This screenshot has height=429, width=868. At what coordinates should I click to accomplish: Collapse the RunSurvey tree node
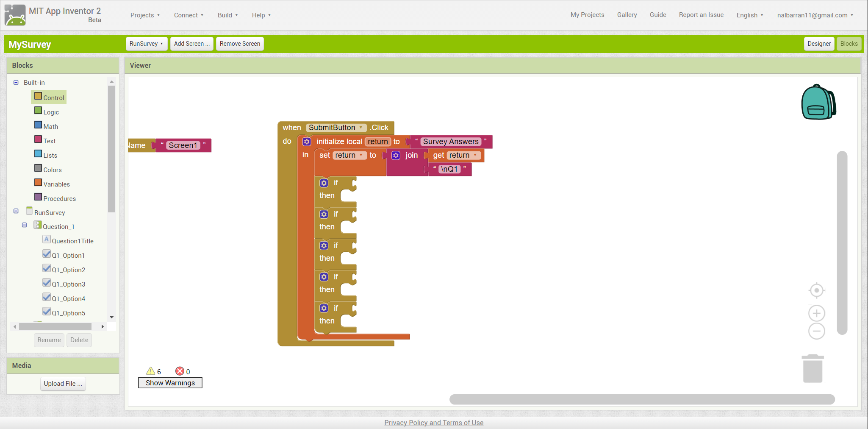coord(16,211)
